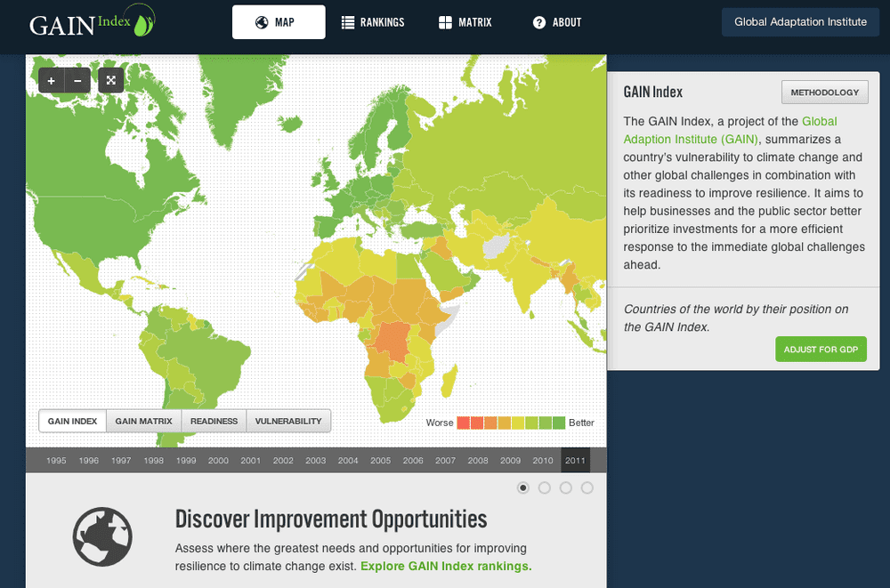Select year 2009 on the timeline

[510, 460]
